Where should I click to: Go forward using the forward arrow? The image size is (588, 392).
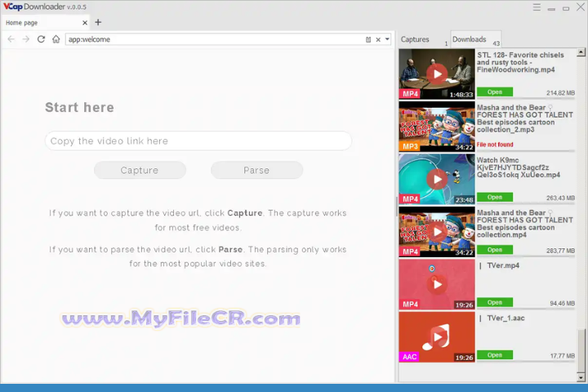tap(26, 39)
